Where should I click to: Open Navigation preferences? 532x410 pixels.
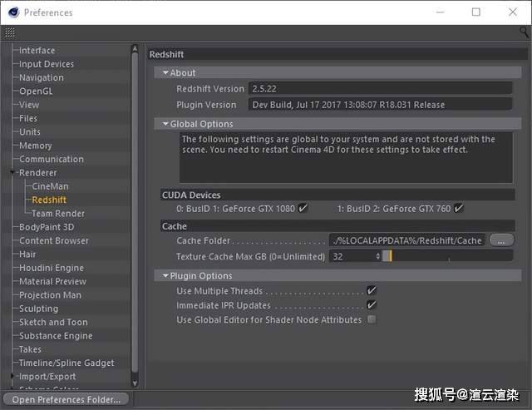tap(42, 77)
